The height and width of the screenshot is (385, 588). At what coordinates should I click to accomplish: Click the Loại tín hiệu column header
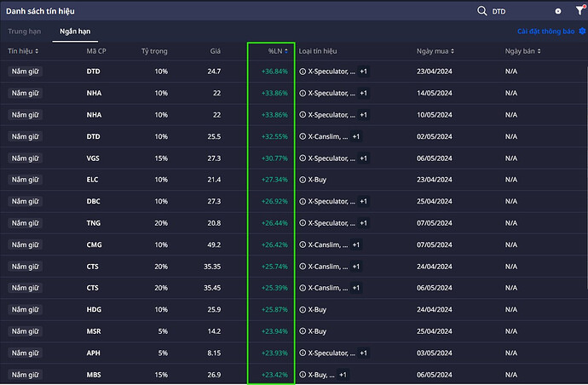click(x=318, y=51)
